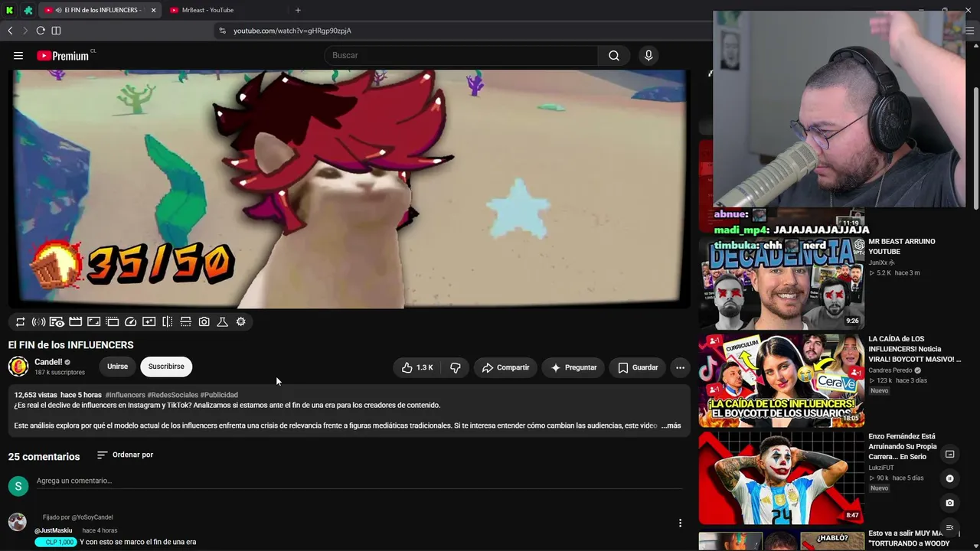980x551 pixels.
Task: Save video with Guardar button
Action: coord(638,367)
